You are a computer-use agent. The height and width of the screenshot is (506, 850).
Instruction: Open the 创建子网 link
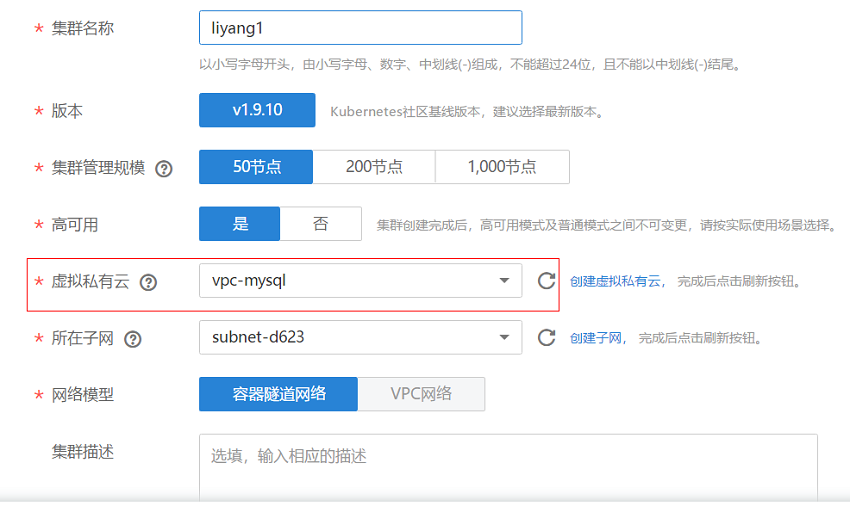point(595,338)
